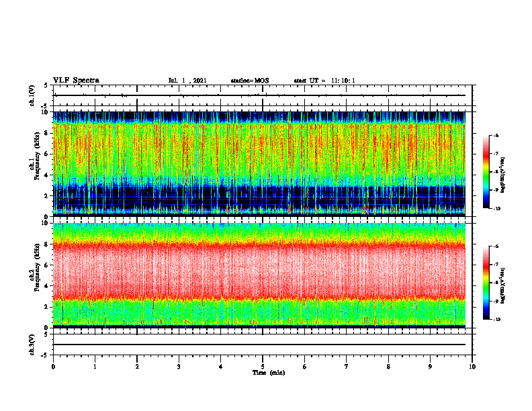532x411 pixels.
Task: Click time axis tick label "2"
Action: (x=137, y=367)
